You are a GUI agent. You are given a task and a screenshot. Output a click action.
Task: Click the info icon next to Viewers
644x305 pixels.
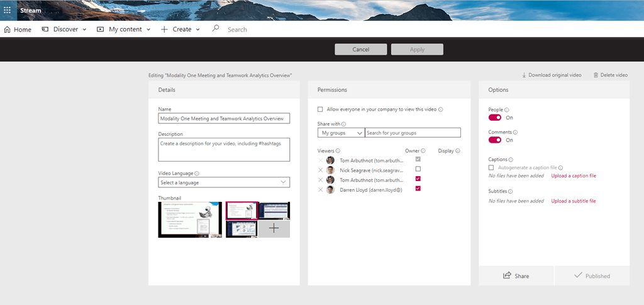338,151
